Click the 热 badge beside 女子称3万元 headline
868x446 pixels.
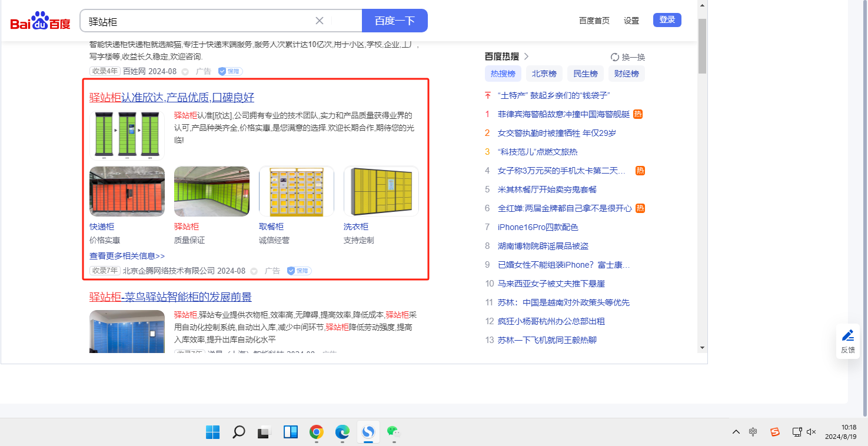click(x=640, y=171)
